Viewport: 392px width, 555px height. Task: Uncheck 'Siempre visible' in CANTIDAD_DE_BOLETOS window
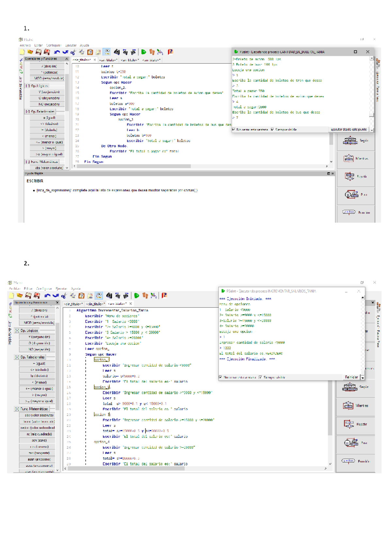(272, 129)
